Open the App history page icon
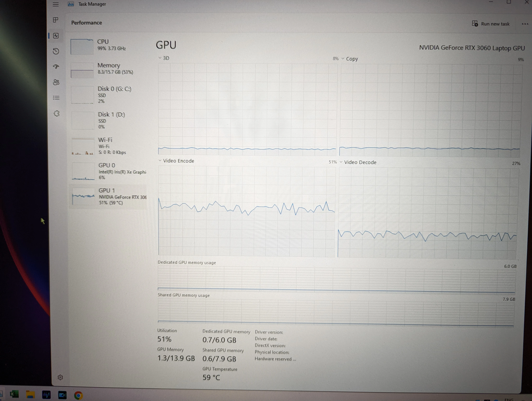The height and width of the screenshot is (401, 532). 56,51
